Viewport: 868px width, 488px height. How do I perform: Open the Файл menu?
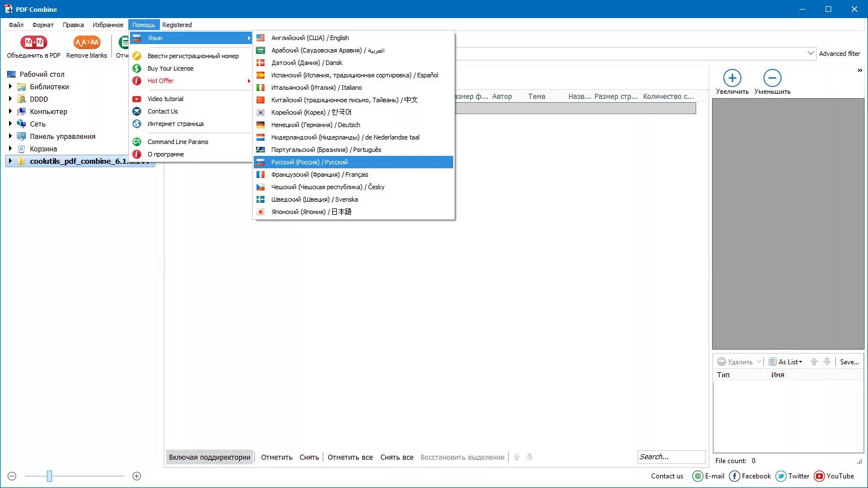16,25
